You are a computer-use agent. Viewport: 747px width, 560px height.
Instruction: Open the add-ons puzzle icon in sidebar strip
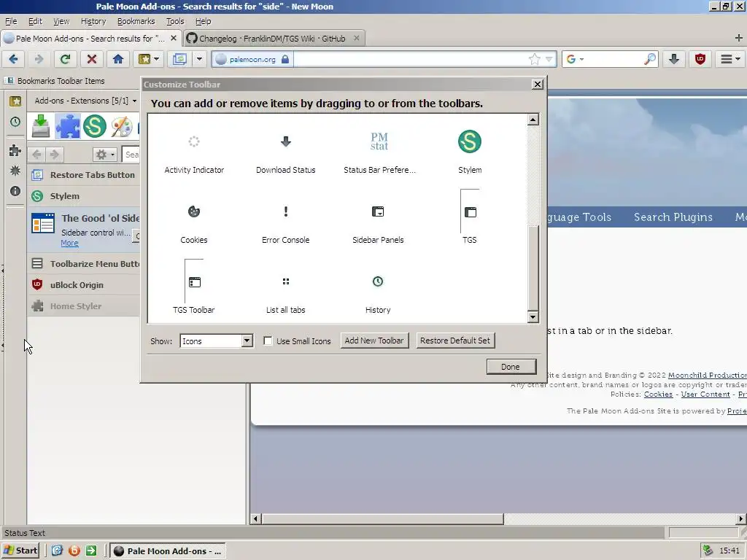[x=15, y=150]
